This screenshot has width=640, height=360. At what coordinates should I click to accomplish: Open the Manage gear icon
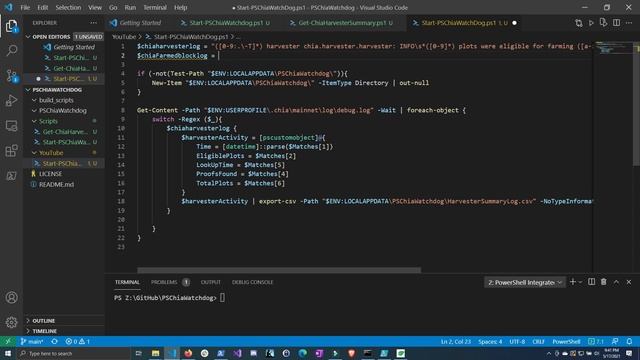point(11,322)
